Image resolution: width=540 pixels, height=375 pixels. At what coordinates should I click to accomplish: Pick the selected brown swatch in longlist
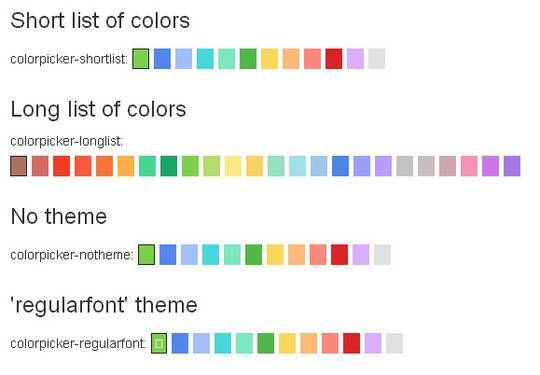(x=19, y=166)
